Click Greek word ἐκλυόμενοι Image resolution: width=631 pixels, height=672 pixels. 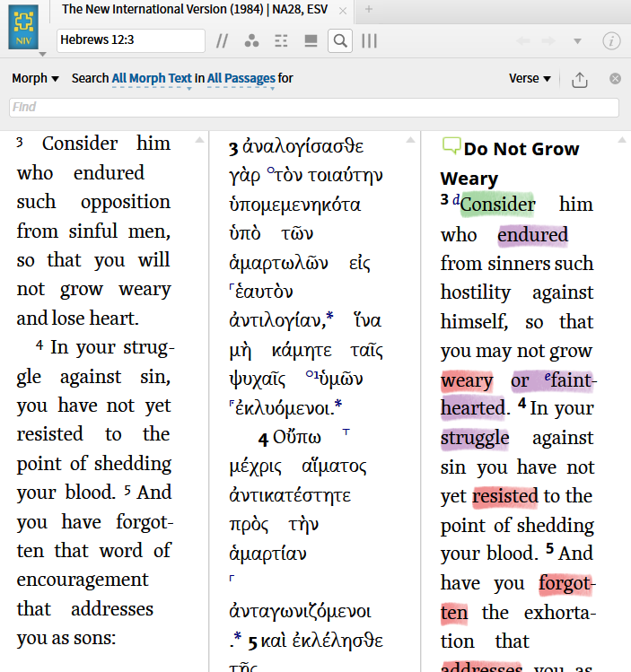pos(285,408)
